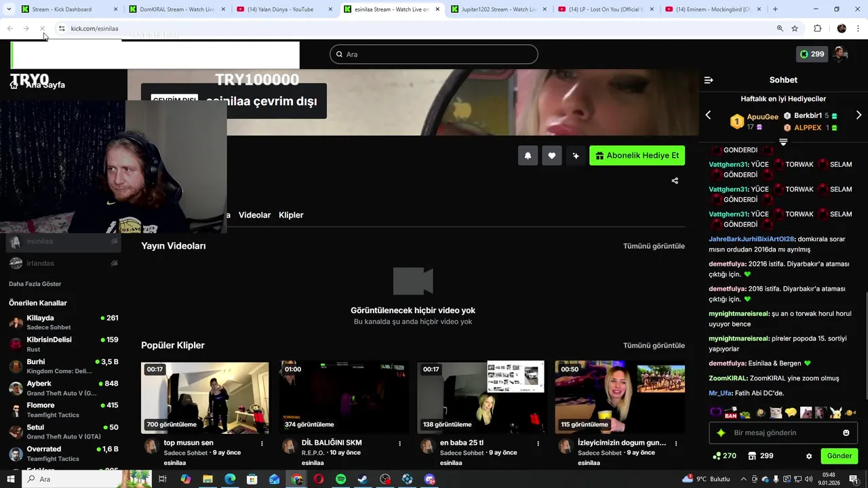Open the Windows notification center
The width and height of the screenshot is (868, 488).
click(x=854, y=479)
